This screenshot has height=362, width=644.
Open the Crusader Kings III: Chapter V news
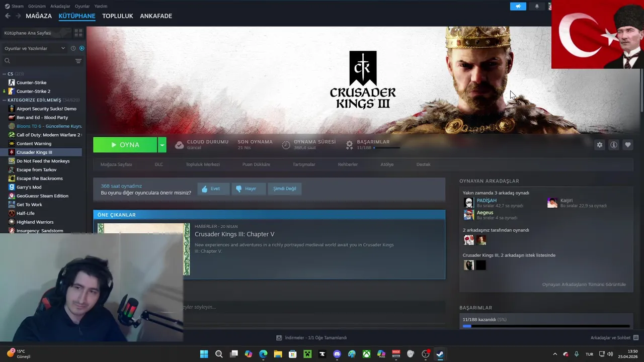tap(234, 234)
